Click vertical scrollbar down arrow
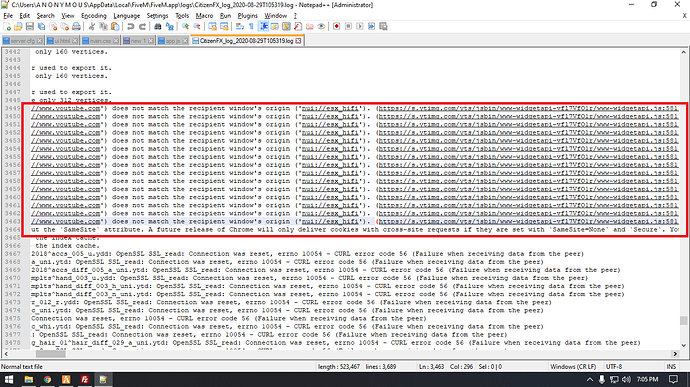 click(683, 345)
